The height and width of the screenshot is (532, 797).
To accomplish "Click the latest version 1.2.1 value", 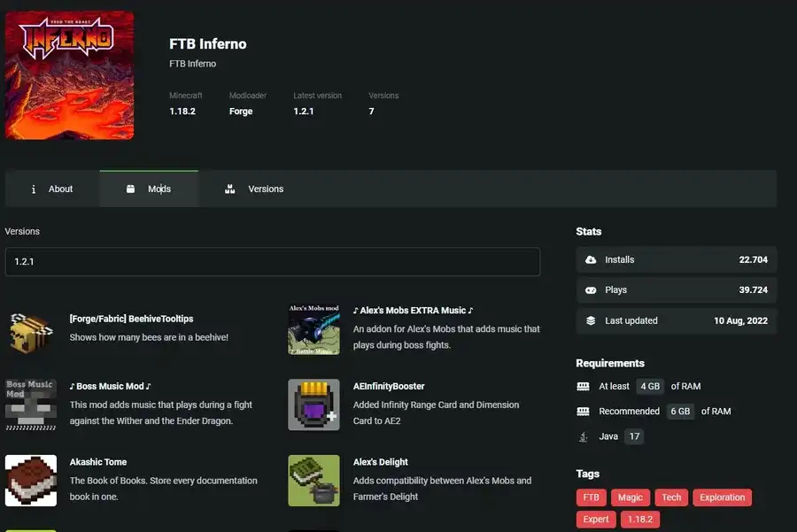I will click(304, 112).
